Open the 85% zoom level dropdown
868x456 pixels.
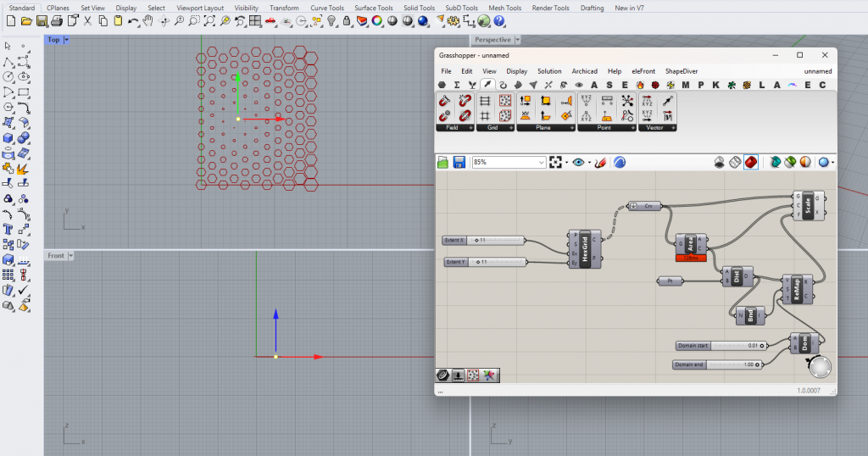(x=541, y=162)
